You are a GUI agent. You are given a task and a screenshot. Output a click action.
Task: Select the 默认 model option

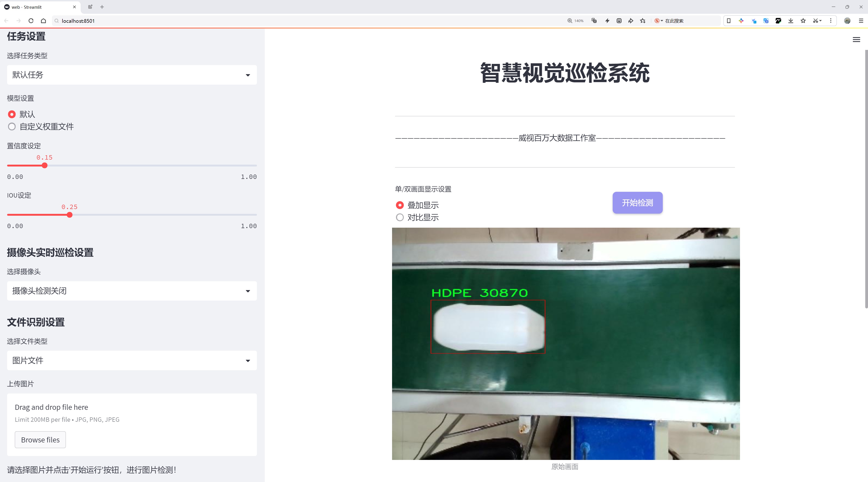click(12, 114)
